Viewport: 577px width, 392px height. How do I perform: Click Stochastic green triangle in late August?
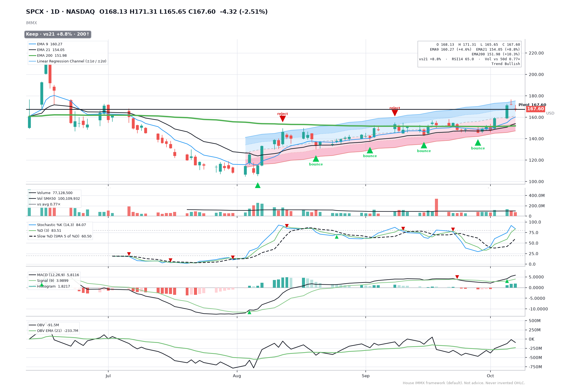(337, 237)
